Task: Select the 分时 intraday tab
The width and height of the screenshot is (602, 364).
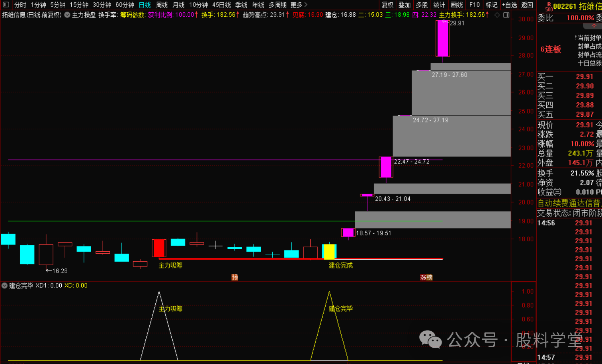Action: pos(20,5)
